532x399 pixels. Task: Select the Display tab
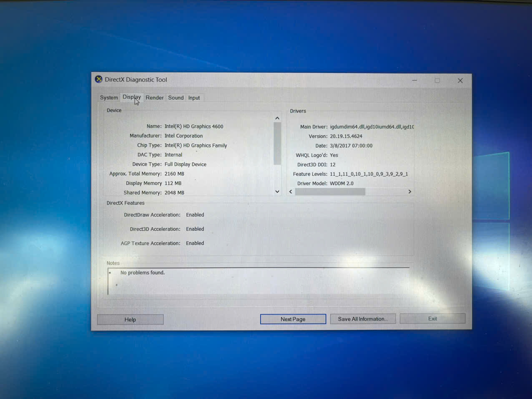pos(131,97)
